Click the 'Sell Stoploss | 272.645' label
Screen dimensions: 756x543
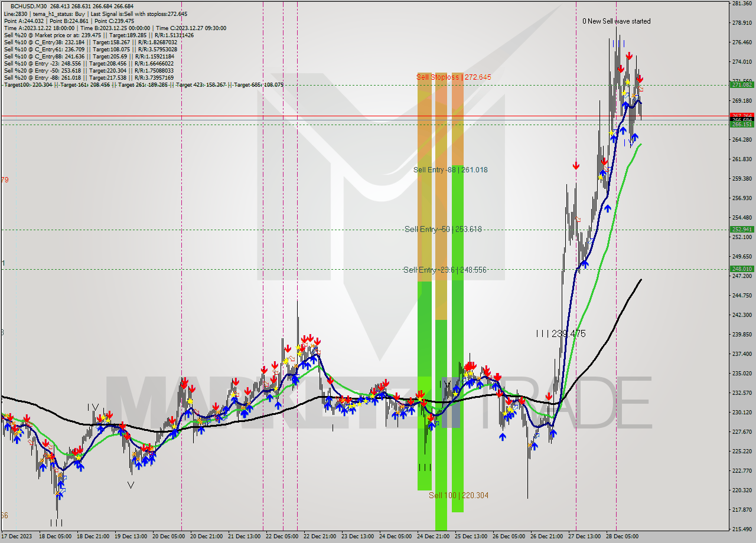[454, 77]
